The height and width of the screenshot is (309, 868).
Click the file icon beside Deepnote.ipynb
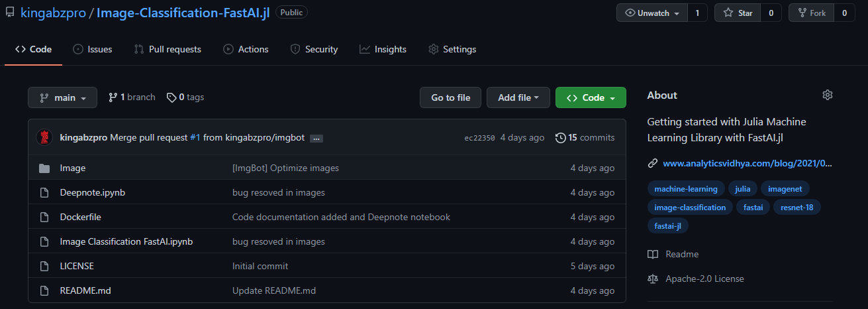coord(44,193)
